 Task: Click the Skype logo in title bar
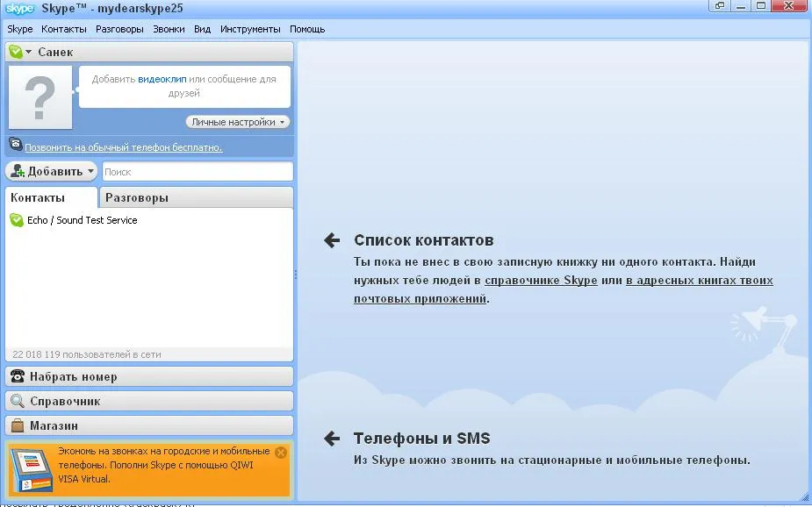point(19,8)
